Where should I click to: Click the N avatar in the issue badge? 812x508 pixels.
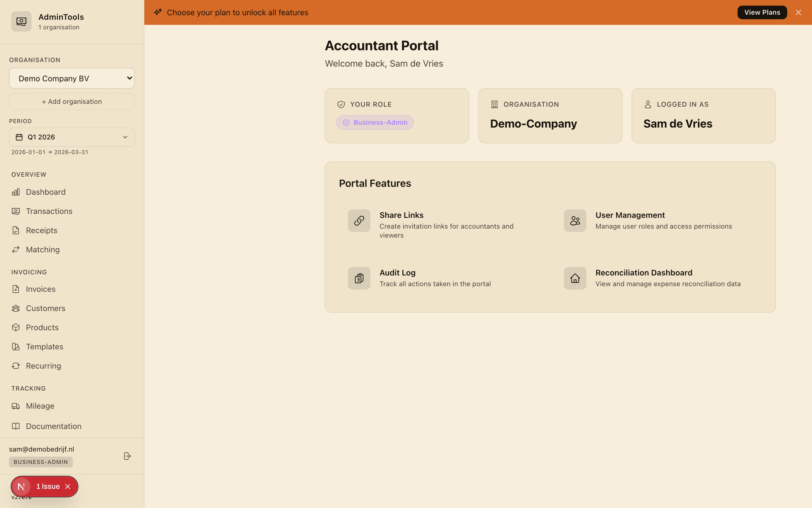[x=21, y=487]
